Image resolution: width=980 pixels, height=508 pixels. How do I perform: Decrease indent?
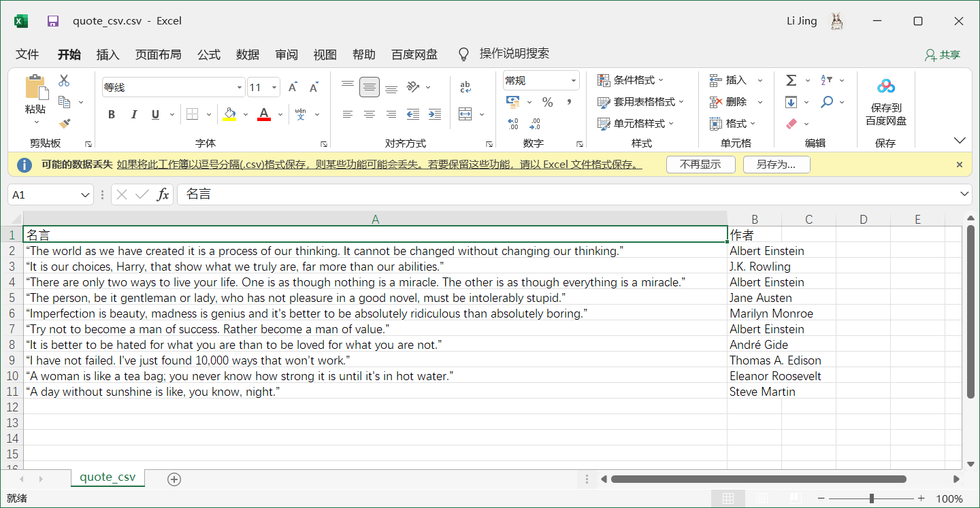point(413,114)
